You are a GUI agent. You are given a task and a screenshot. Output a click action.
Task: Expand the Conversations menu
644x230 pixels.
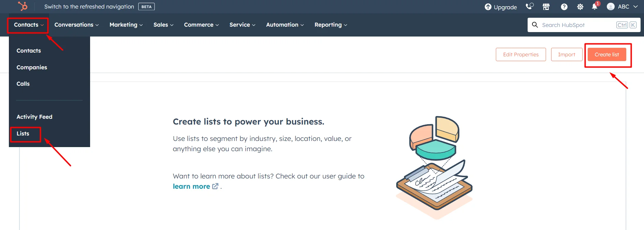pos(76,25)
